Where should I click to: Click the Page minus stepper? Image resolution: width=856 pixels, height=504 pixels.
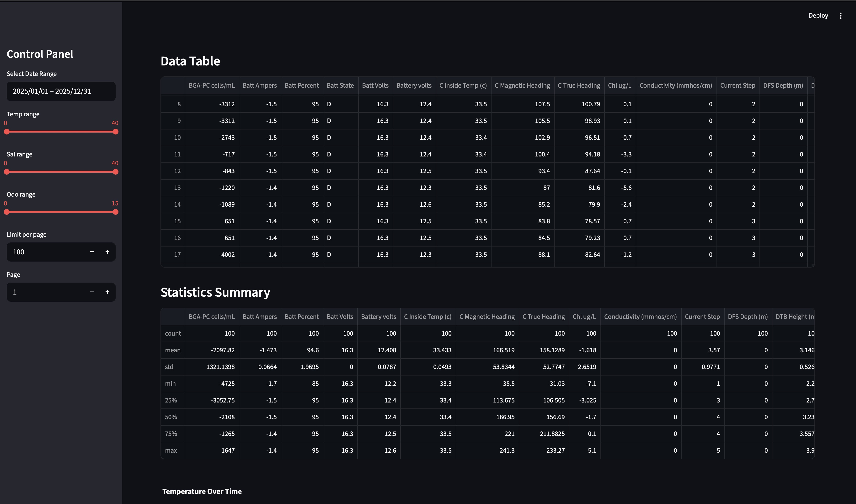coord(92,292)
